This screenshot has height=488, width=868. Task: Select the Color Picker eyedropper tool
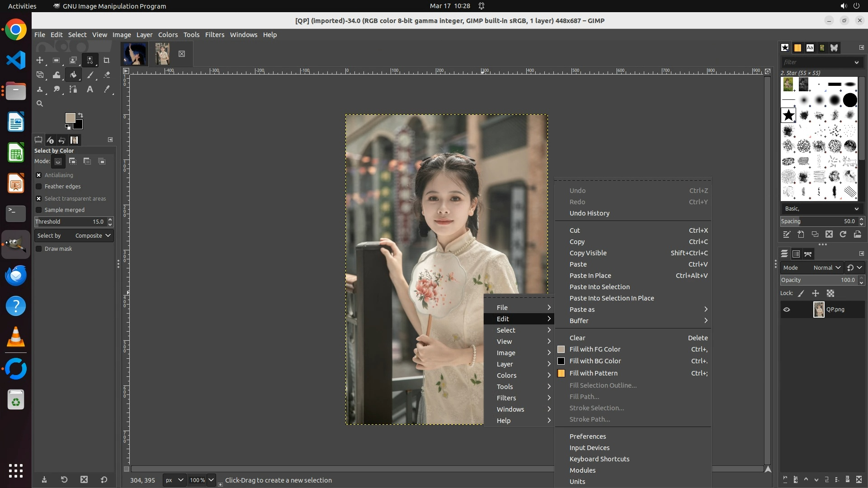pyautogui.click(x=107, y=89)
